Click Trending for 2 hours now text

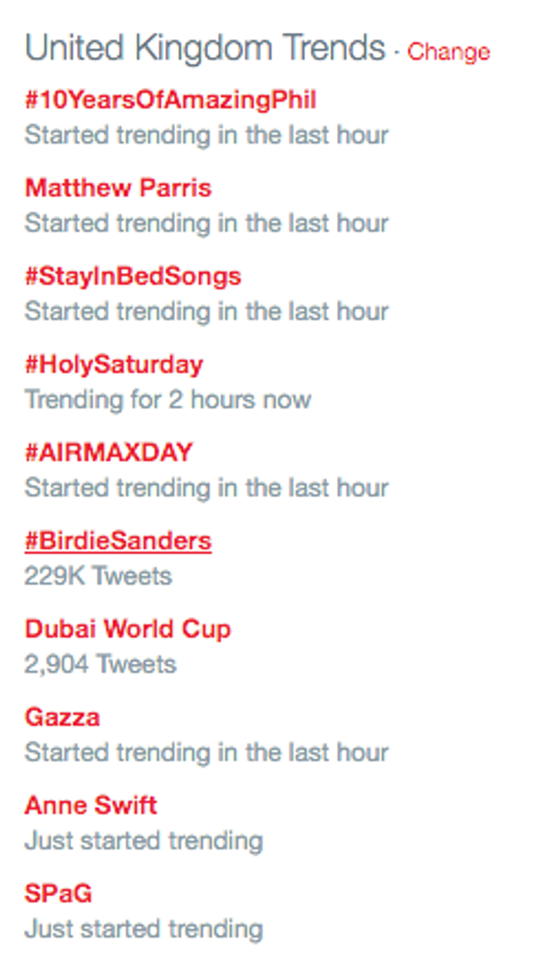pos(168,400)
